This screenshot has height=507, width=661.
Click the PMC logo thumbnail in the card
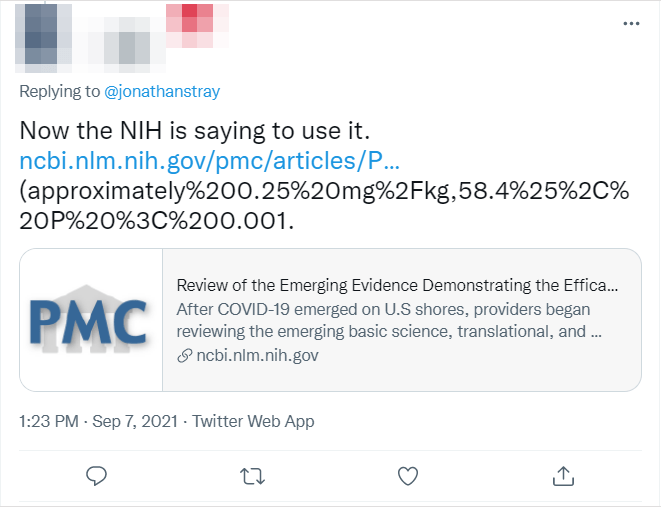tap(91, 319)
